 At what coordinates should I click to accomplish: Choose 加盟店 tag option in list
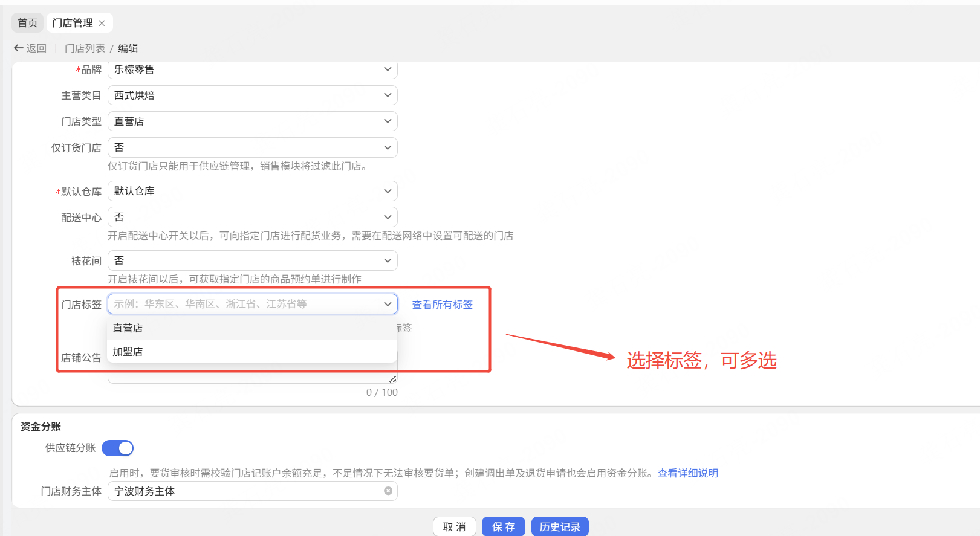(x=252, y=352)
